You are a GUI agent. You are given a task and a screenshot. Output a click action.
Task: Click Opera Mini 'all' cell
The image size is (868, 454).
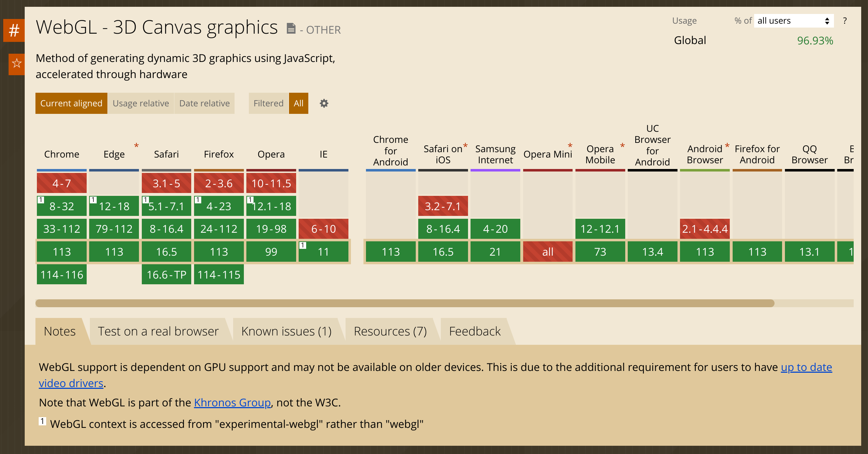[x=548, y=252]
